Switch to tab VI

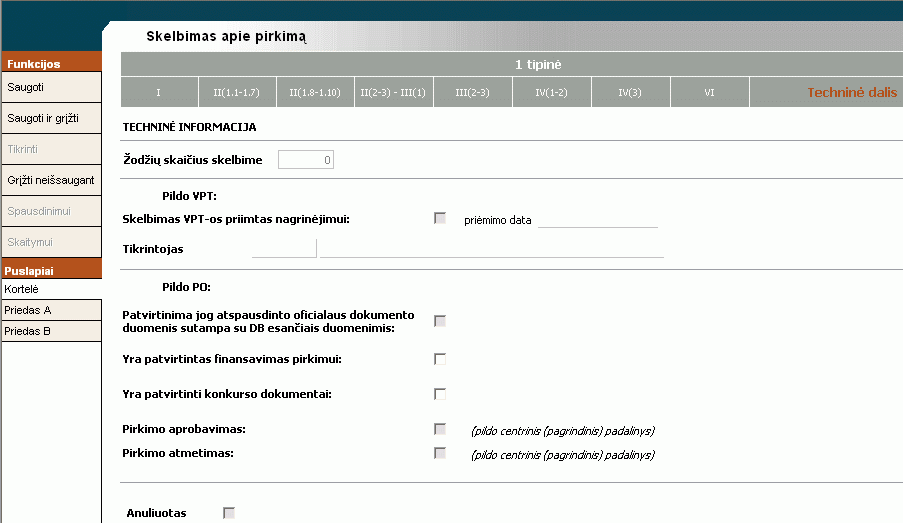(710, 92)
